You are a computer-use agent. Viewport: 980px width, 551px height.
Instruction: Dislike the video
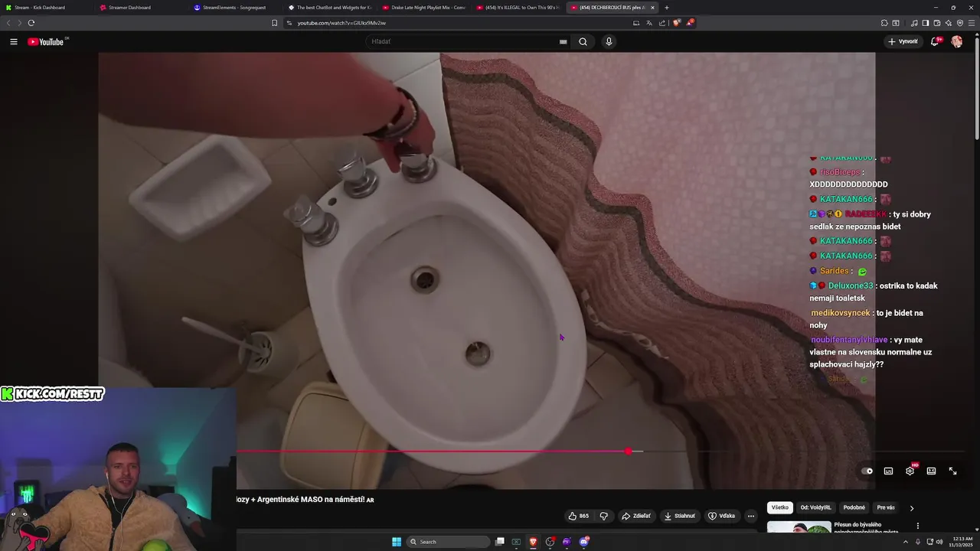click(x=603, y=516)
